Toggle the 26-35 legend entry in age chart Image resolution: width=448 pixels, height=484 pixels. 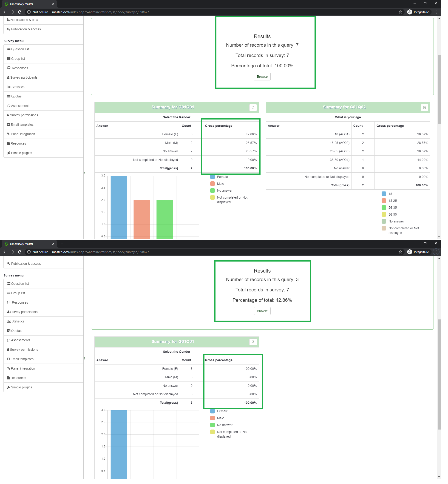(392, 208)
